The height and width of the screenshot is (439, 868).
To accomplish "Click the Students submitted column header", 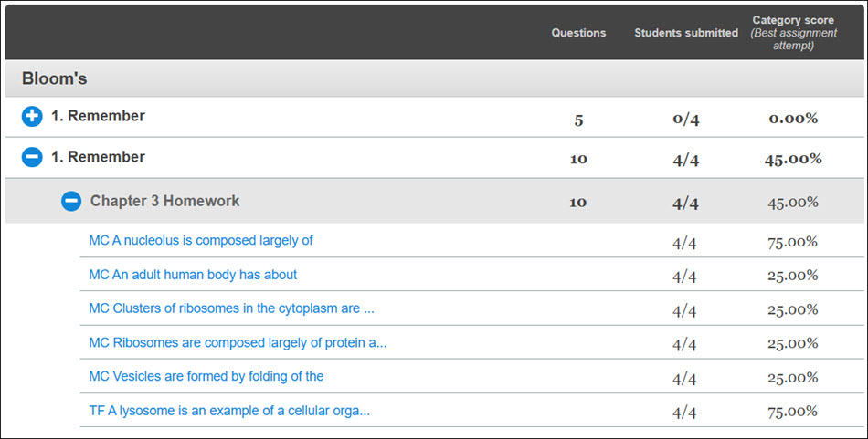I will pyautogui.click(x=686, y=33).
